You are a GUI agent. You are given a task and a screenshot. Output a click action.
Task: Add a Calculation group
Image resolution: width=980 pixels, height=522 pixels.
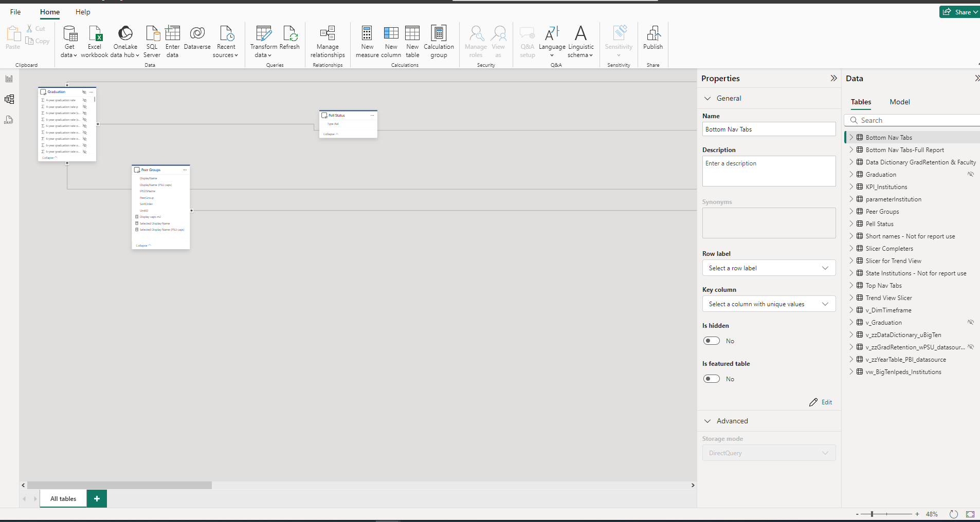tap(439, 41)
